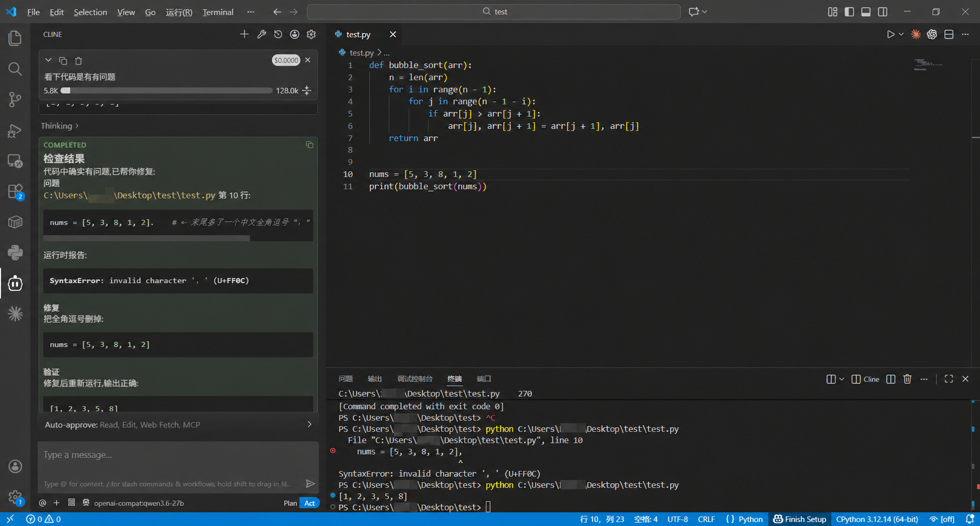
Task: Click the context window usage progress bar
Action: [x=167, y=90]
